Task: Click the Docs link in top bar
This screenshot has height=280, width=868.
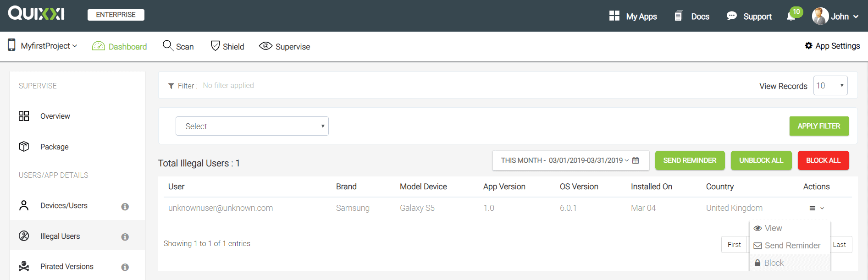Action: coord(700,16)
